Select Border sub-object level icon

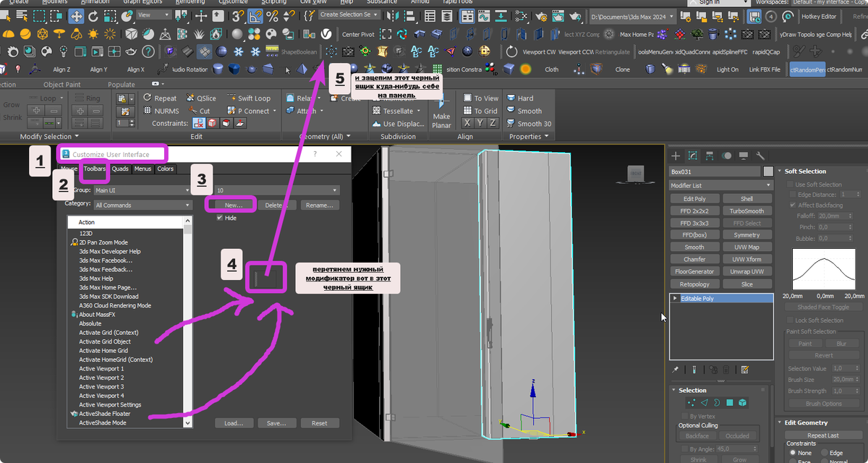[717, 402]
